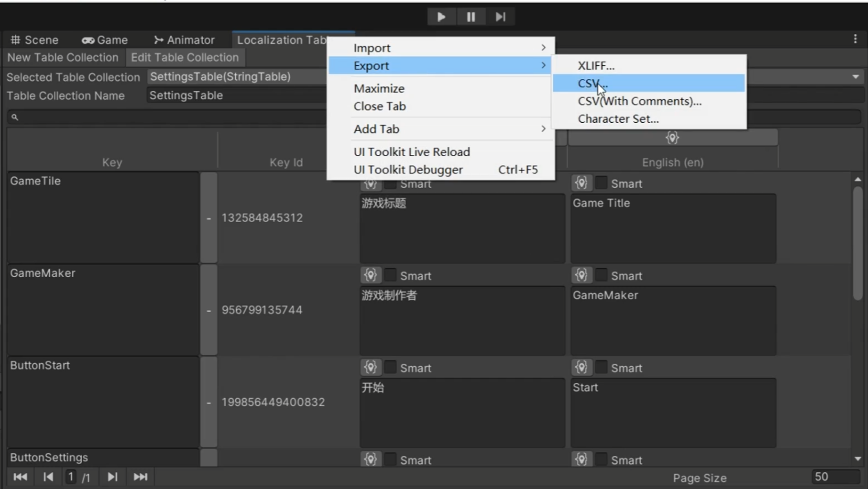
Task: Open Edit Table Collection tab
Action: point(185,58)
